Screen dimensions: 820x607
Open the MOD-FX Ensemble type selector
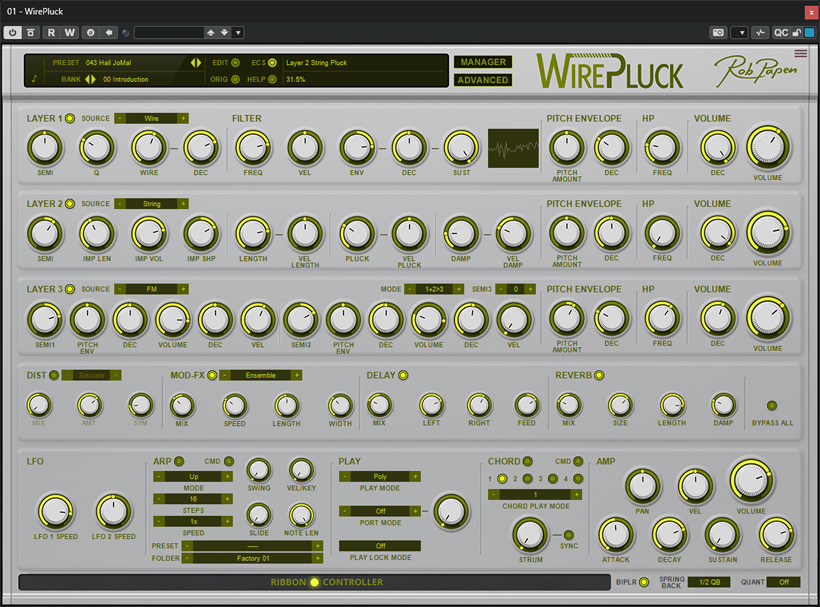point(260,375)
